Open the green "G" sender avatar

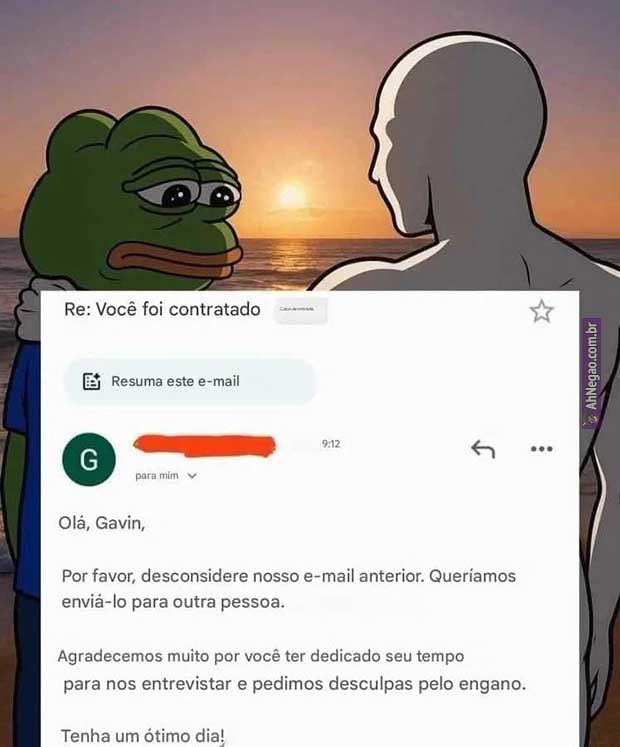point(89,459)
